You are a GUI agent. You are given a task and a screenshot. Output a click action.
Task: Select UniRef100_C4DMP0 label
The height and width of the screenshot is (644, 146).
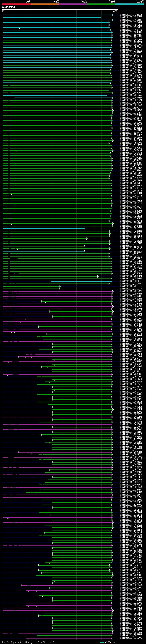tap(131, 301)
